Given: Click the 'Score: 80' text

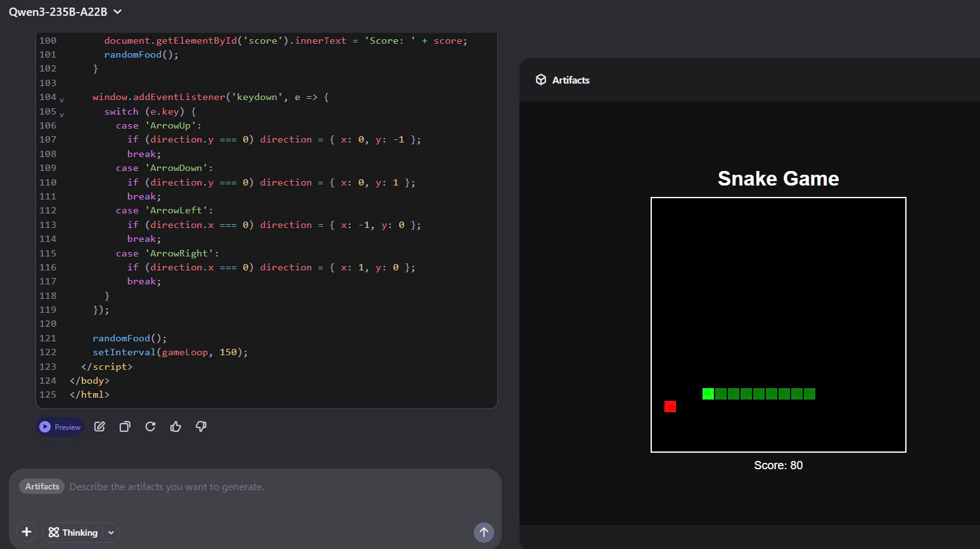Looking at the screenshot, I should (778, 465).
